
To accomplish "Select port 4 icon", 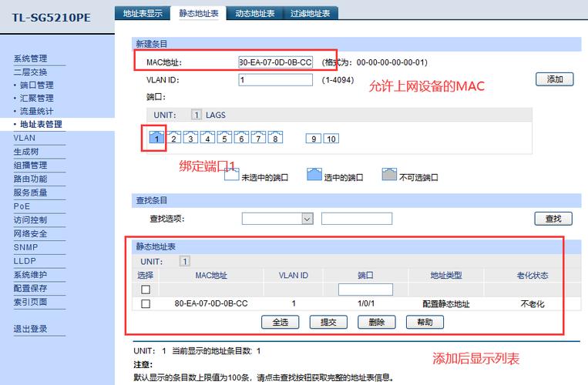I will pyautogui.click(x=207, y=138).
